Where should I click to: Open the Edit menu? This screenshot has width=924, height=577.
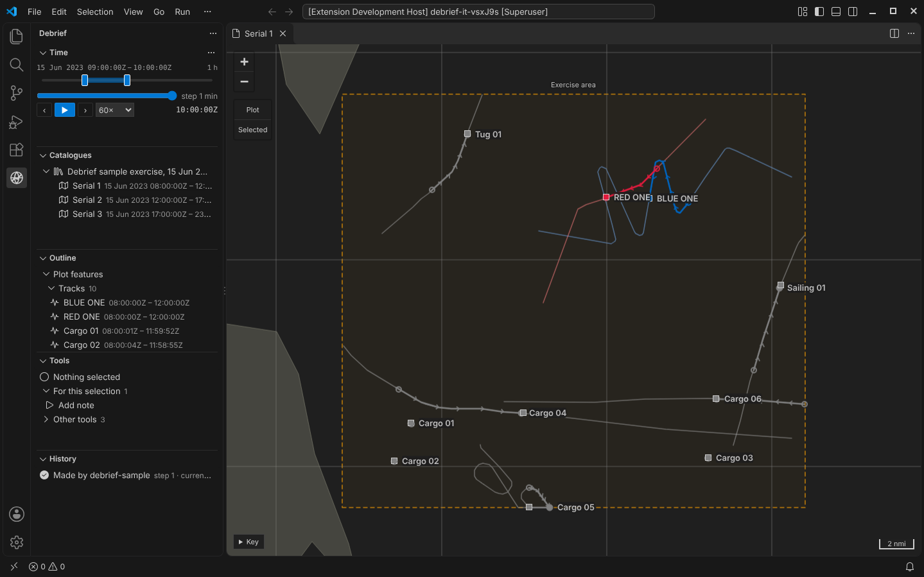pos(59,12)
